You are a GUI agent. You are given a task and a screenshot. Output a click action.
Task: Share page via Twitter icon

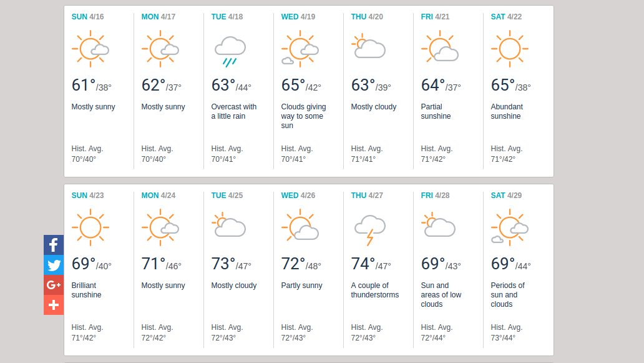click(x=54, y=266)
